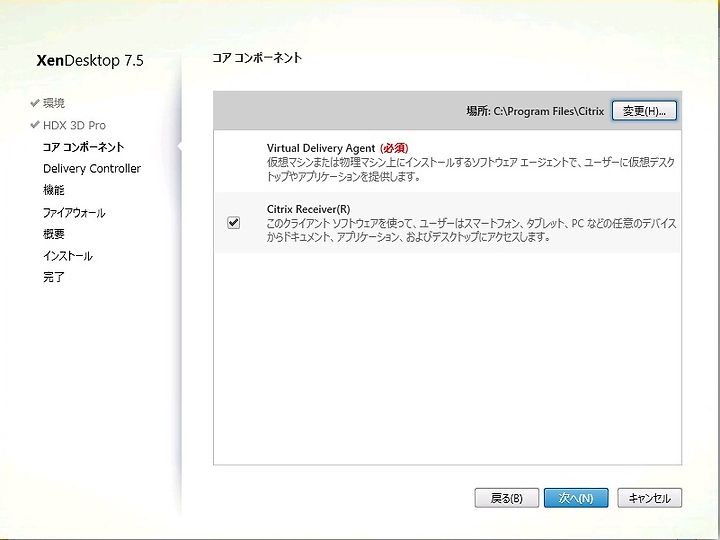Open the インストール step

coord(68,256)
